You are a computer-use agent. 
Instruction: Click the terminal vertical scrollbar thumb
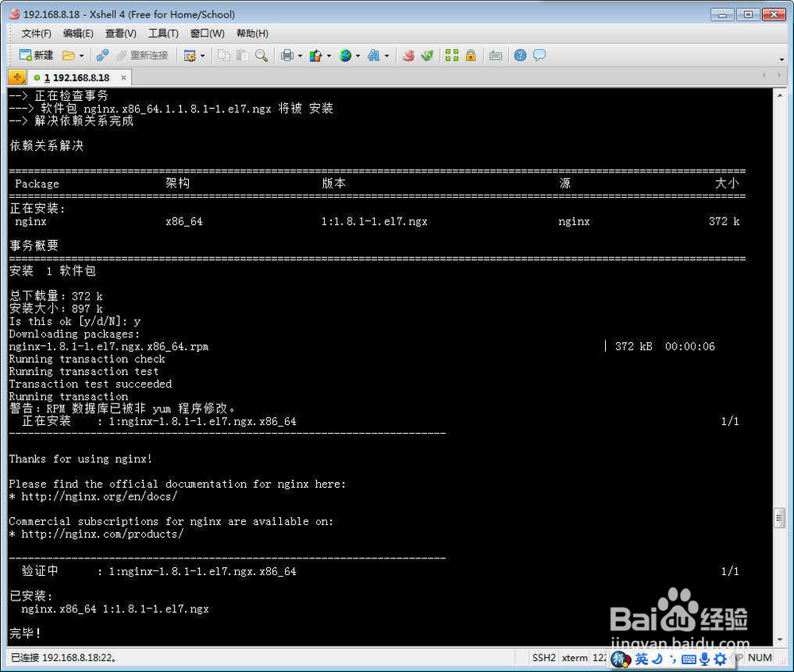(780, 518)
